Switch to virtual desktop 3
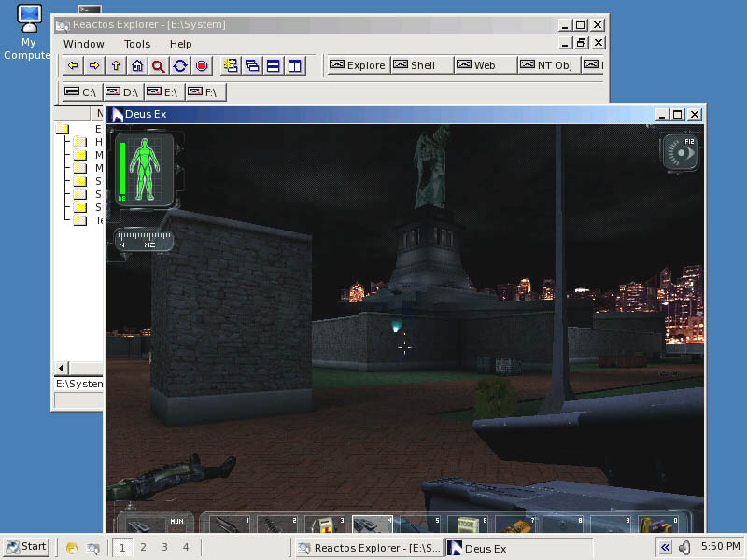The image size is (747, 560). 164,547
